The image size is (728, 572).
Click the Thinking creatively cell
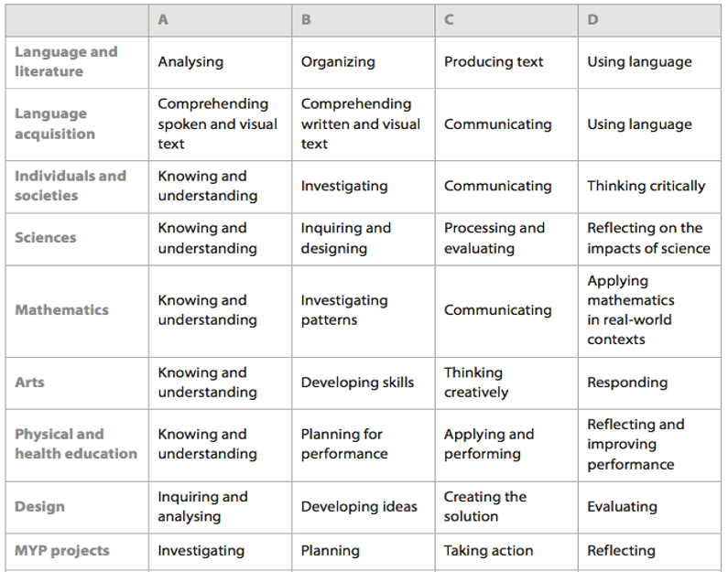pos(476,383)
